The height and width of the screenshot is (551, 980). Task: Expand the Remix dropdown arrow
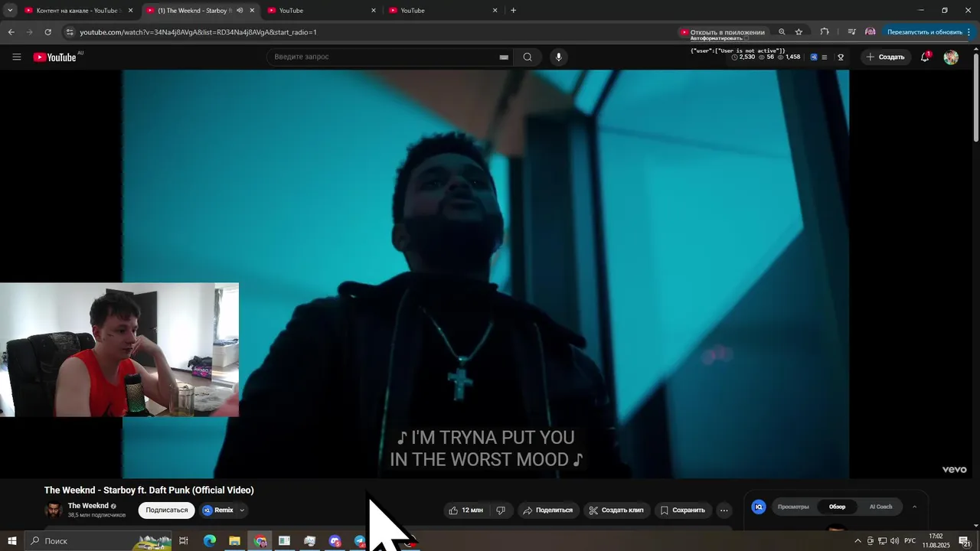pyautogui.click(x=242, y=510)
